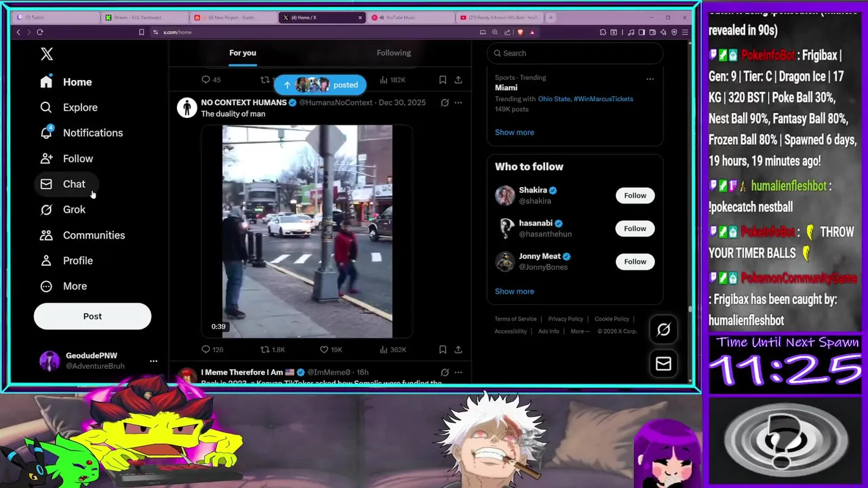Open Grok in the sidebar
This screenshot has height=488, width=868.
(x=62, y=209)
